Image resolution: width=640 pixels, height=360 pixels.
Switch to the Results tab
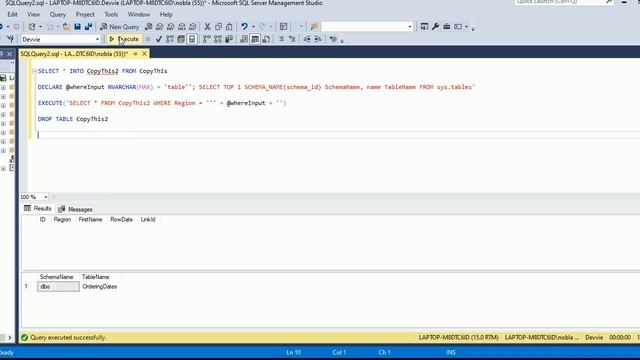[x=38, y=209]
